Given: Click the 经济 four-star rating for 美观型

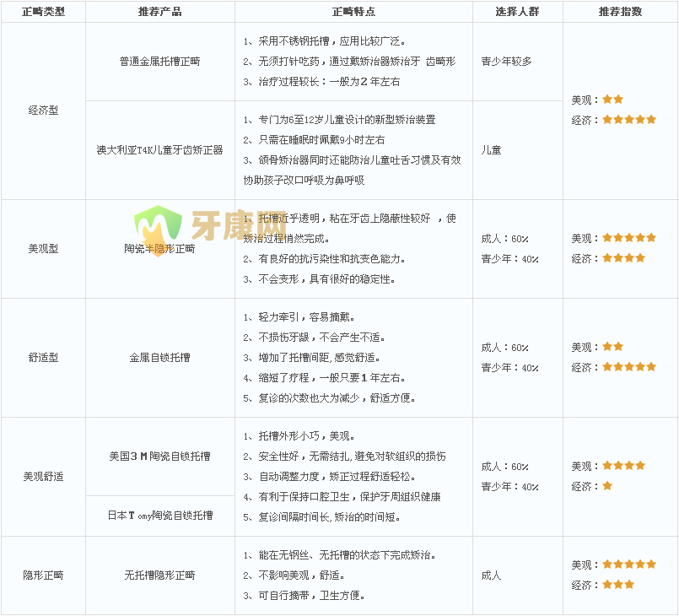Looking at the screenshot, I should click(x=623, y=258).
